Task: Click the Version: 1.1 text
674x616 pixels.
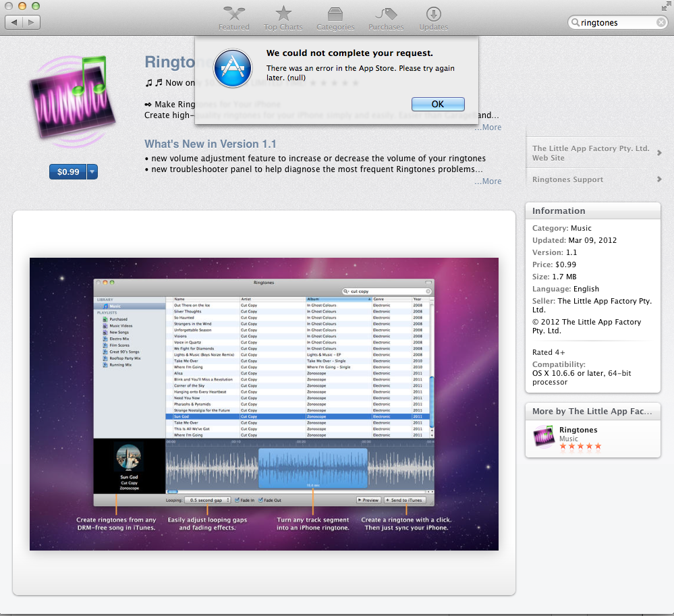Action: [555, 252]
